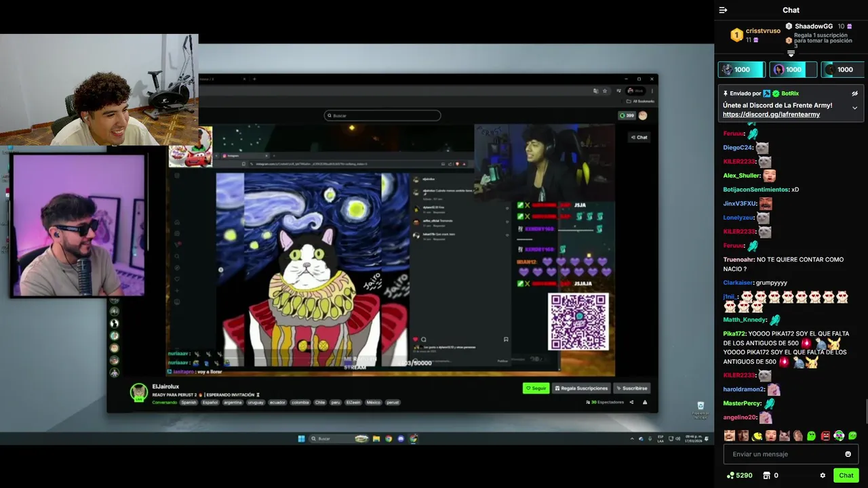This screenshot has width=868, height=488.
Task: Insert the green headphones emote
Action: pyautogui.click(x=839, y=436)
